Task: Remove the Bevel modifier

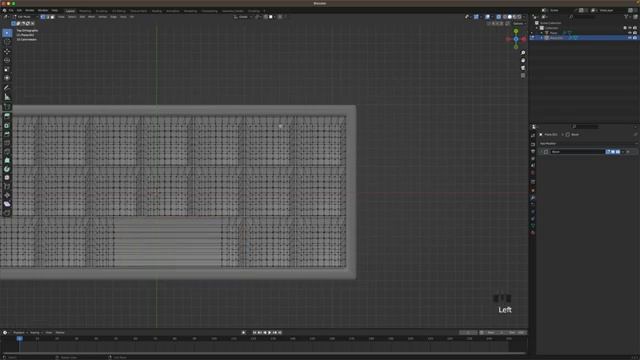Action: tap(629, 152)
